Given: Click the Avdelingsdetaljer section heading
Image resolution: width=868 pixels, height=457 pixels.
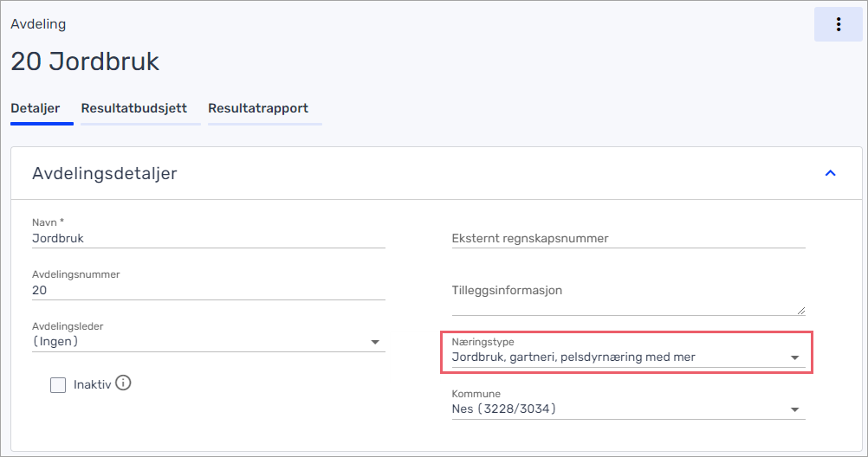Looking at the screenshot, I should [x=105, y=173].
